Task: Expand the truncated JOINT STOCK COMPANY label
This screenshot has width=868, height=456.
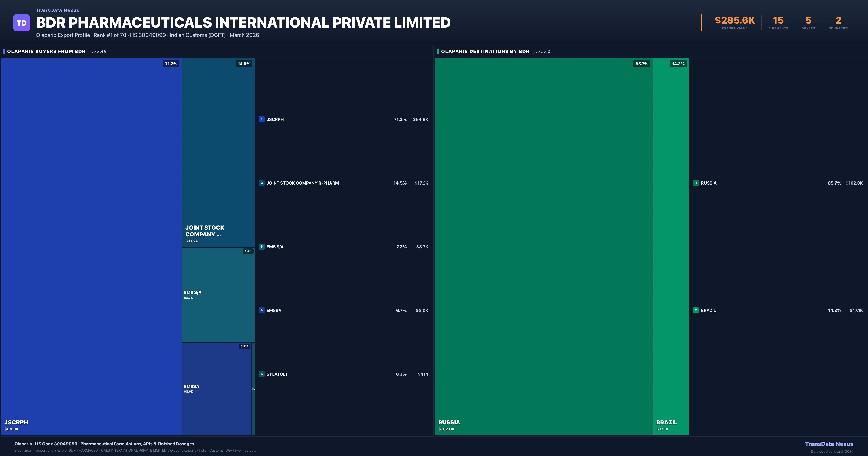Action: pos(203,231)
